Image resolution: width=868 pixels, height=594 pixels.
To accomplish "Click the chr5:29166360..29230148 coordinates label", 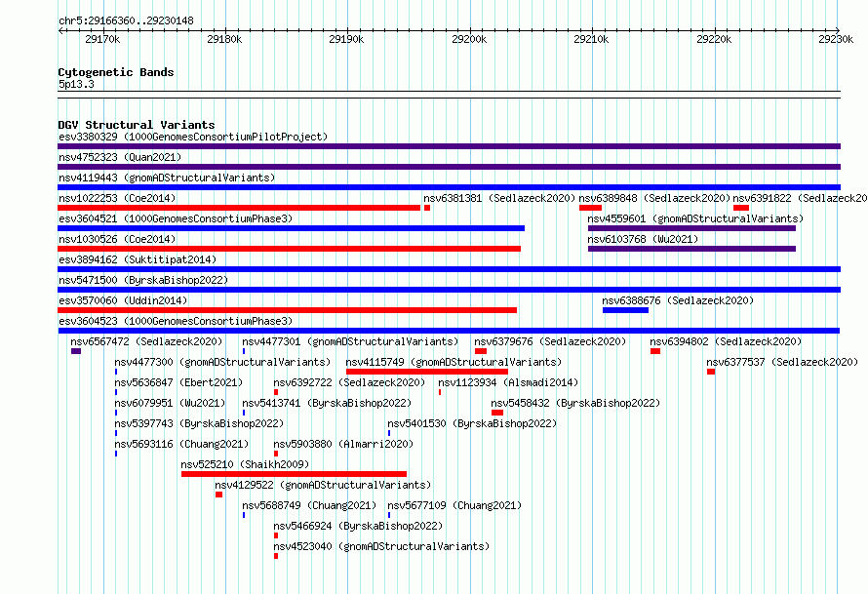I will pos(126,21).
